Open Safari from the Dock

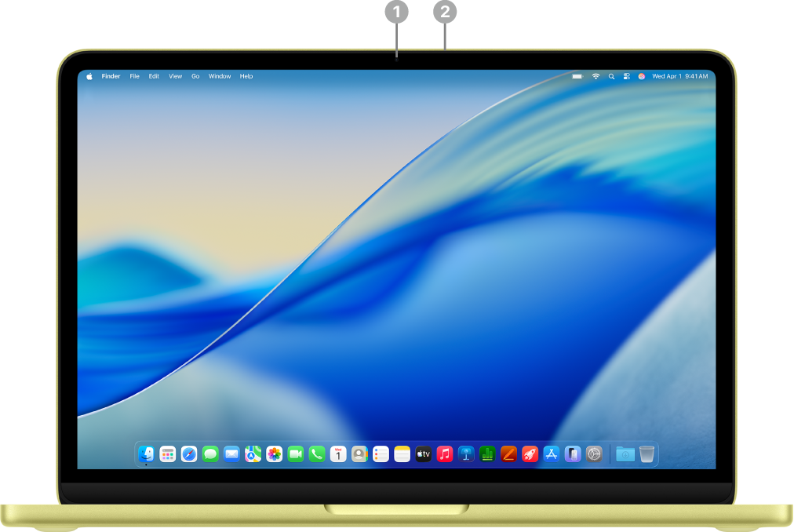(189, 454)
